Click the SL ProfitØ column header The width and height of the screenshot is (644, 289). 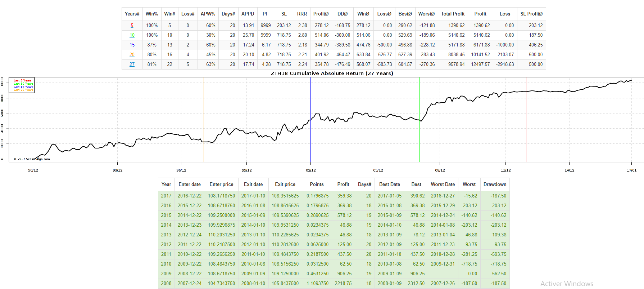coord(531,14)
